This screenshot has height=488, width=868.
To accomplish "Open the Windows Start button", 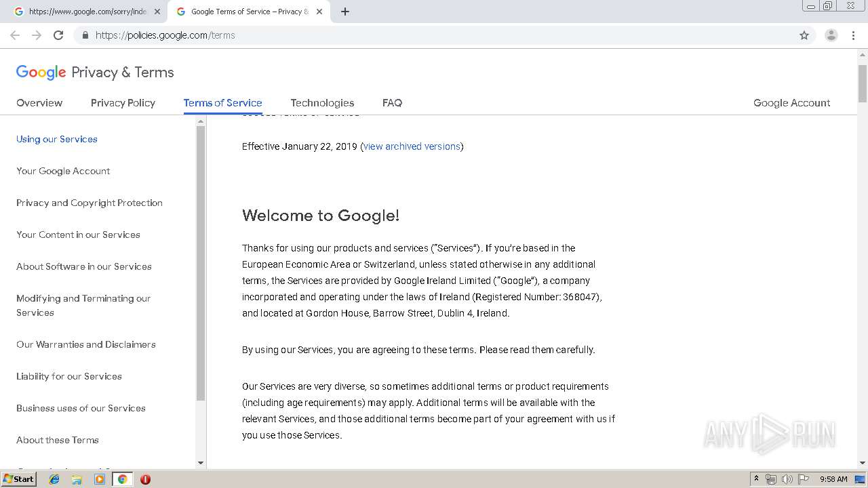I will click(x=18, y=479).
